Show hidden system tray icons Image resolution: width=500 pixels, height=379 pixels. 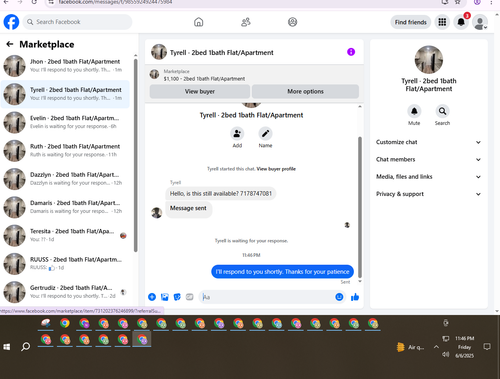pyautogui.click(x=436, y=347)
